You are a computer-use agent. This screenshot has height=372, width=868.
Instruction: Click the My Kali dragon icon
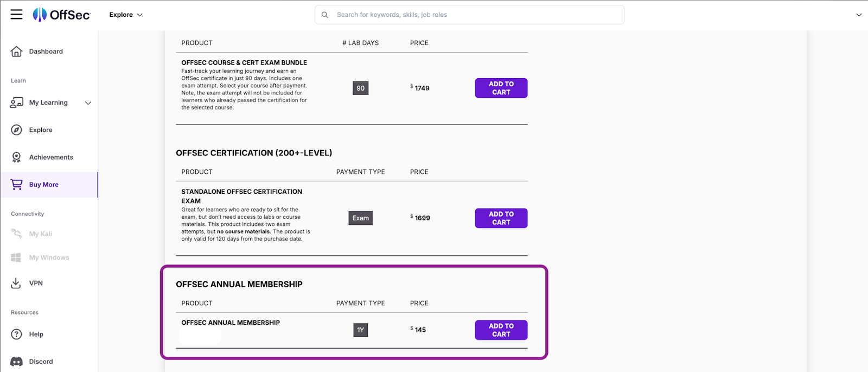pyautogui.click(x=16, y=234)
